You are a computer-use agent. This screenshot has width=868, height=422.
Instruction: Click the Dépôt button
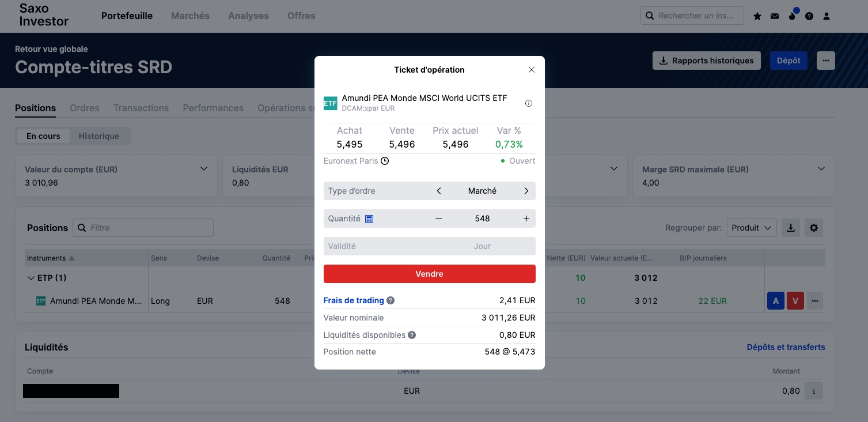[789, 61]
